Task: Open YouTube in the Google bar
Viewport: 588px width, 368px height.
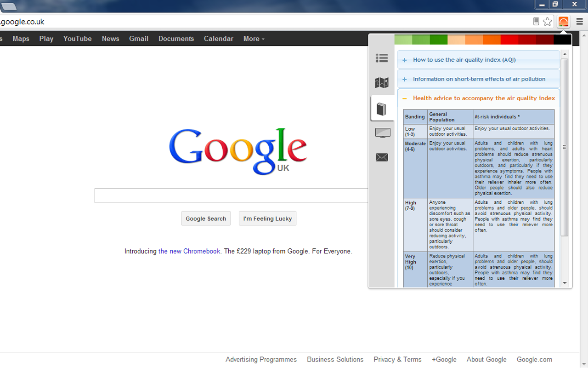Action: (78, 39)
